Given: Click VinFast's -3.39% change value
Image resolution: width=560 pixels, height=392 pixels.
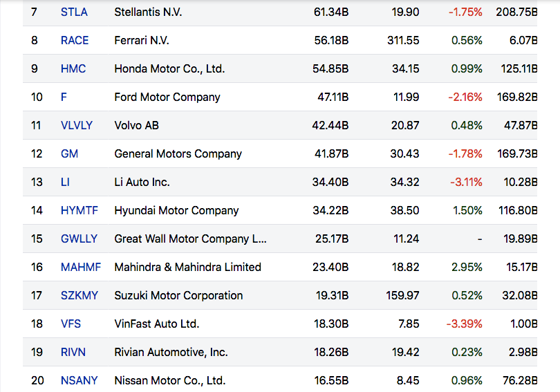Looking at the screenshot, I should point(465,324).
